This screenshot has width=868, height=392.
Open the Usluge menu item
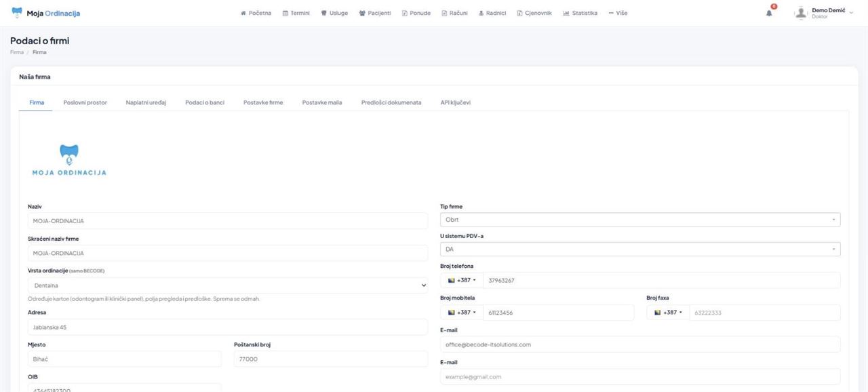334,13
